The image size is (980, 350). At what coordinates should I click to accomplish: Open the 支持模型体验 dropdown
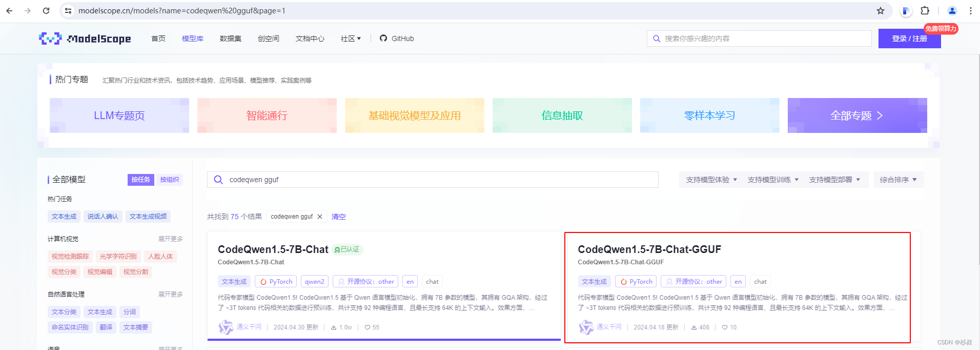pyautogui.click(x=711, y=180)
